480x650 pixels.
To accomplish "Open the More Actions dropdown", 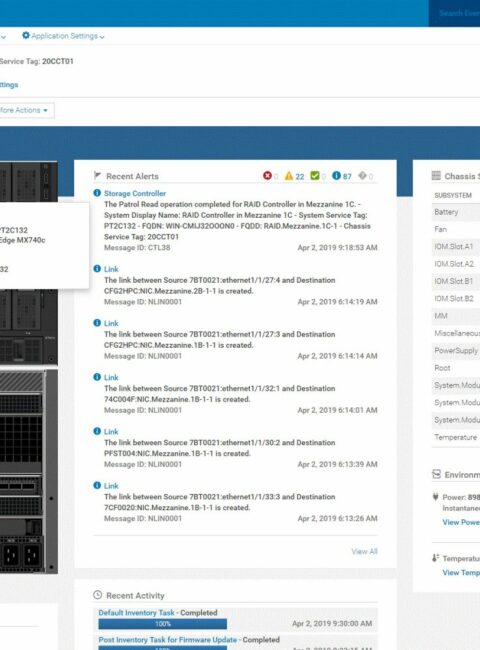I will click(x=25, y=110).
